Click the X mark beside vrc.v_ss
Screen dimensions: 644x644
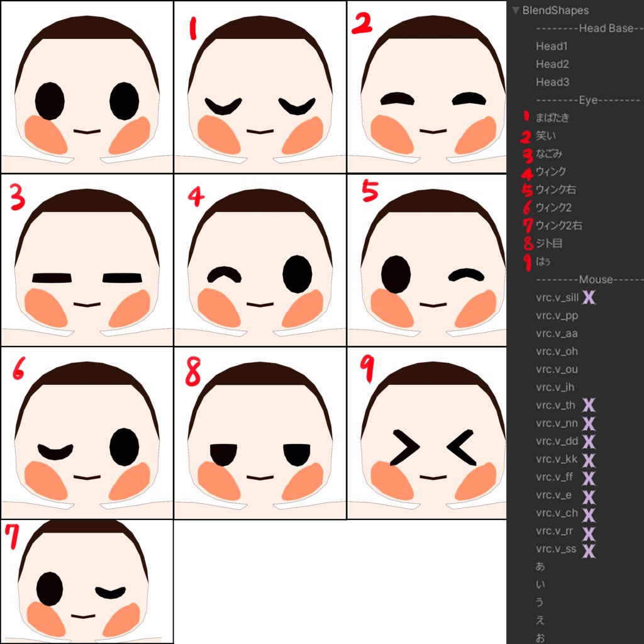coord(589,549)
